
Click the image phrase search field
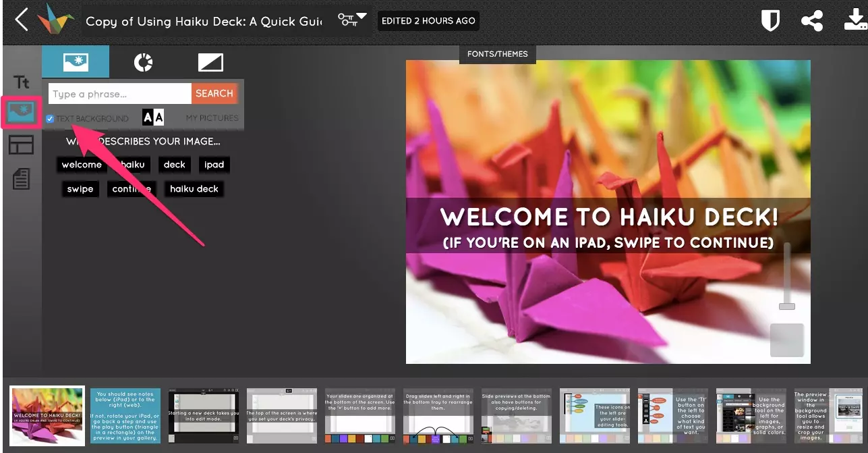(120, 94)
